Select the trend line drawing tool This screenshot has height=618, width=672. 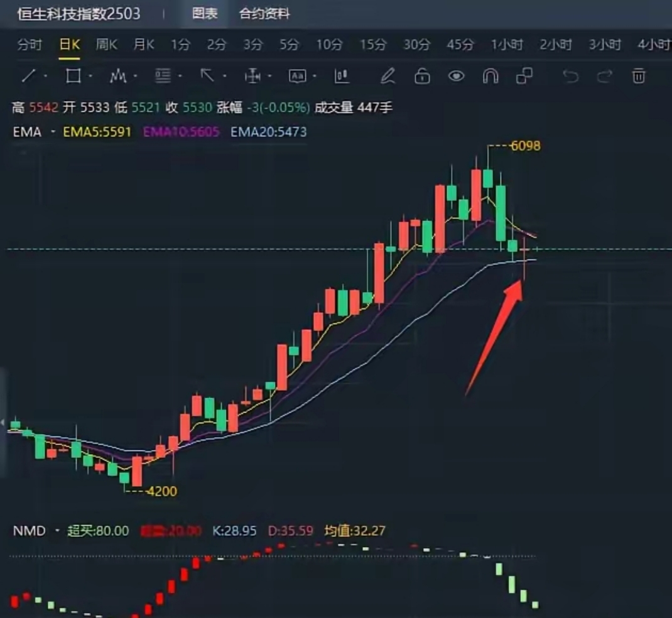pos(29,76)
